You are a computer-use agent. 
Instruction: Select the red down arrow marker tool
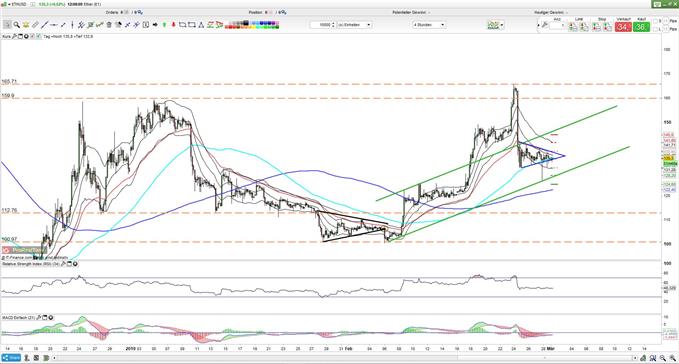pos(173,25)
